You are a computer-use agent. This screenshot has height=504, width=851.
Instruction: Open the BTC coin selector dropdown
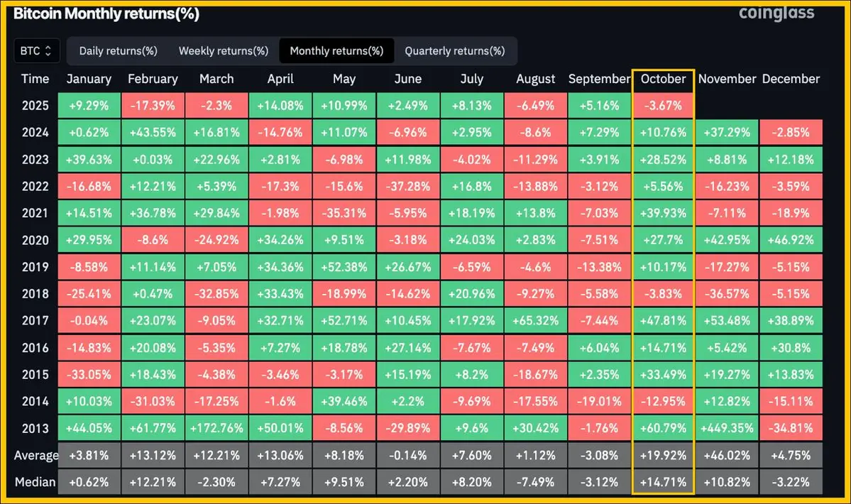[36, 51]
